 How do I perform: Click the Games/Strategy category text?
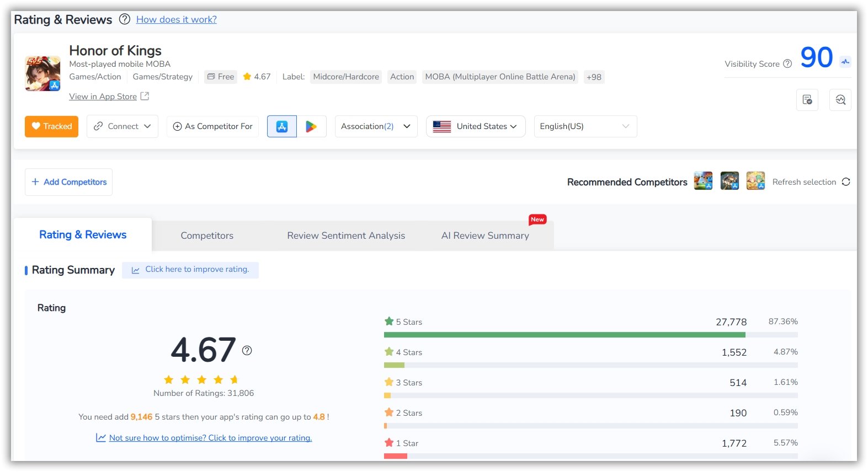[x=163, y=77]
